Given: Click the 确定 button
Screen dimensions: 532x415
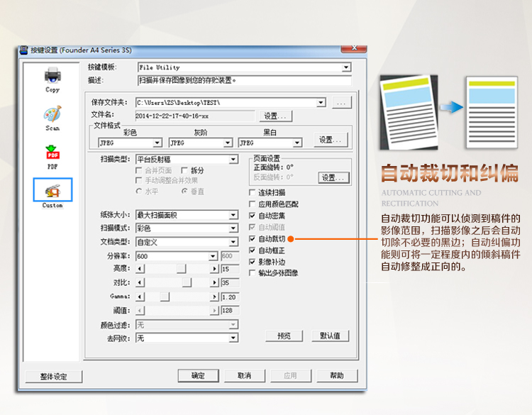Looking at the screenshot, I should click(x=198, y=375).
